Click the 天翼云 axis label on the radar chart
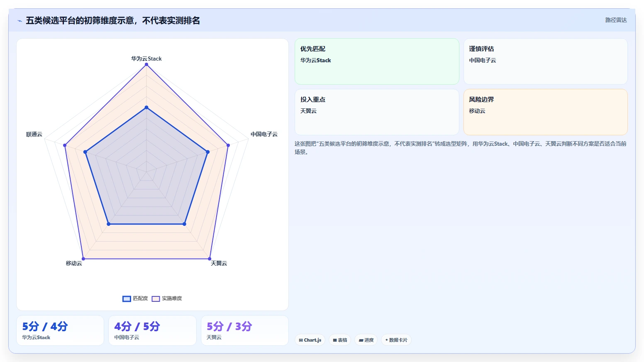 point(219,263)
